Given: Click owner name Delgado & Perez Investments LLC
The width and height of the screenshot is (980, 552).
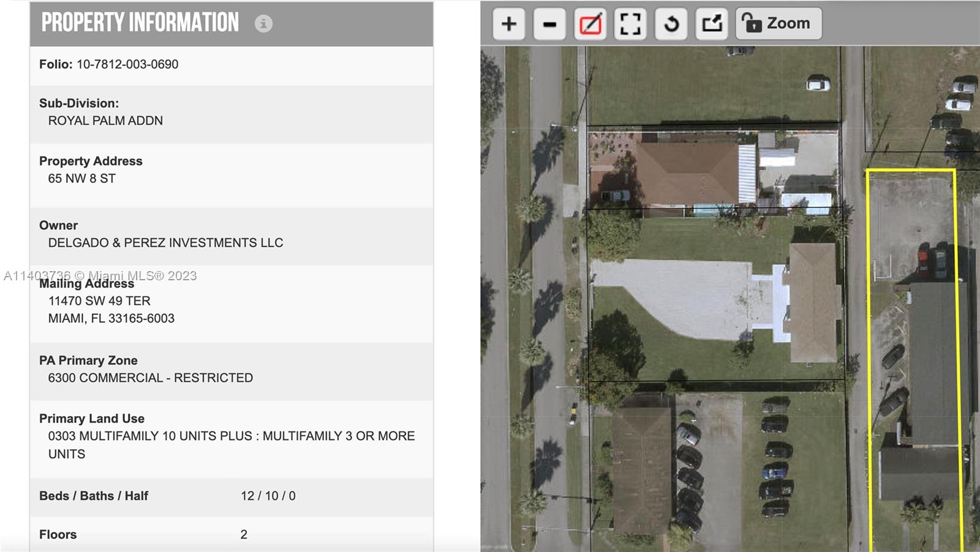Looking at the screenshot, I should [x=165, y=243].
